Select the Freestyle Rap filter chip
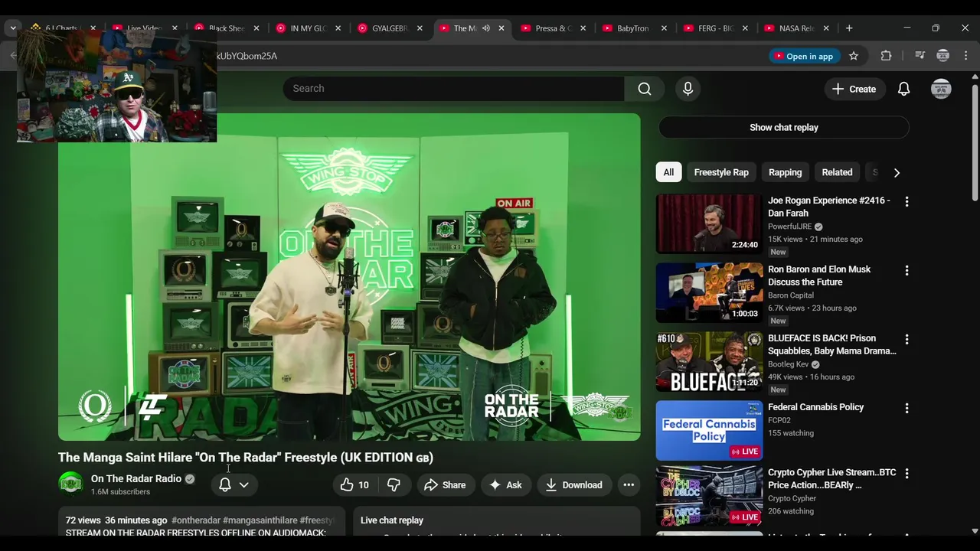 pos(721,172)
